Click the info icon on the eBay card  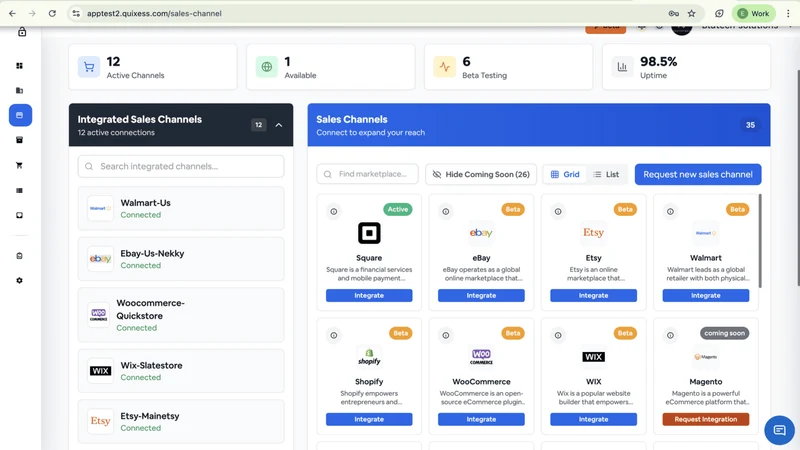pos(446,211)
